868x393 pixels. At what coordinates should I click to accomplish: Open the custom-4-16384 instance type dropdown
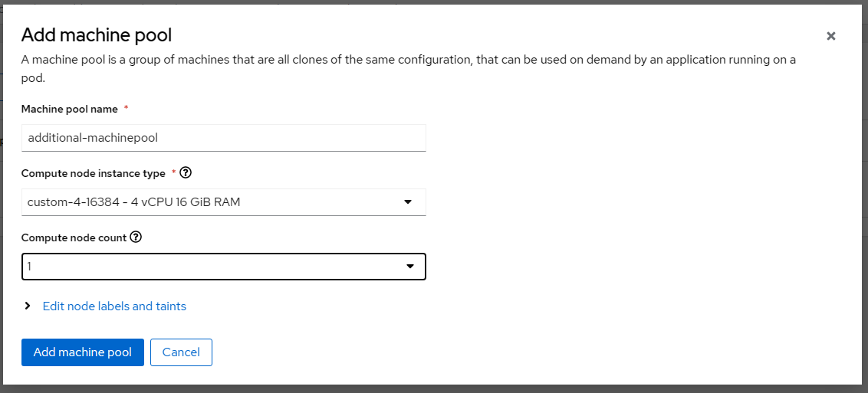215,202
